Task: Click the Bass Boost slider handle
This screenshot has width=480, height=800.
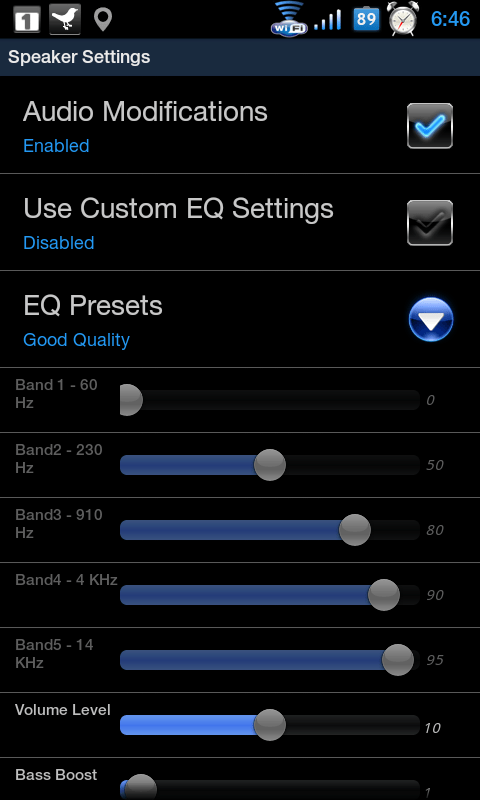Action: (140, 788)
